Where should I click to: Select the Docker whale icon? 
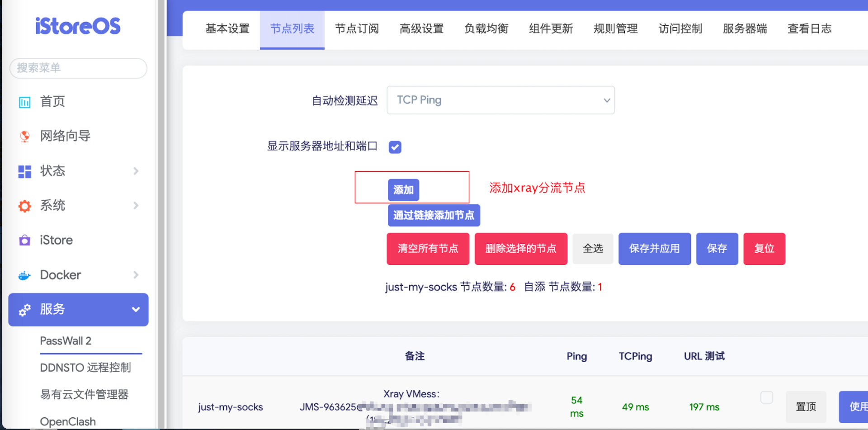(24, 275)
